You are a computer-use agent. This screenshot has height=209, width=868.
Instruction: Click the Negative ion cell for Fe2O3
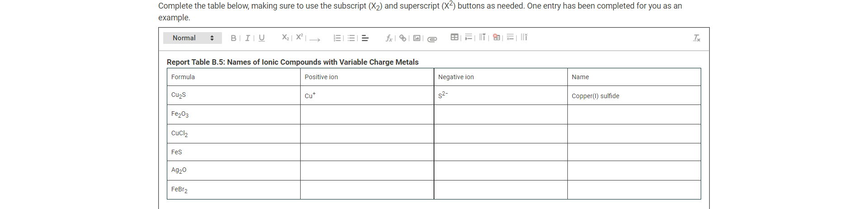[x=501, y=114]
